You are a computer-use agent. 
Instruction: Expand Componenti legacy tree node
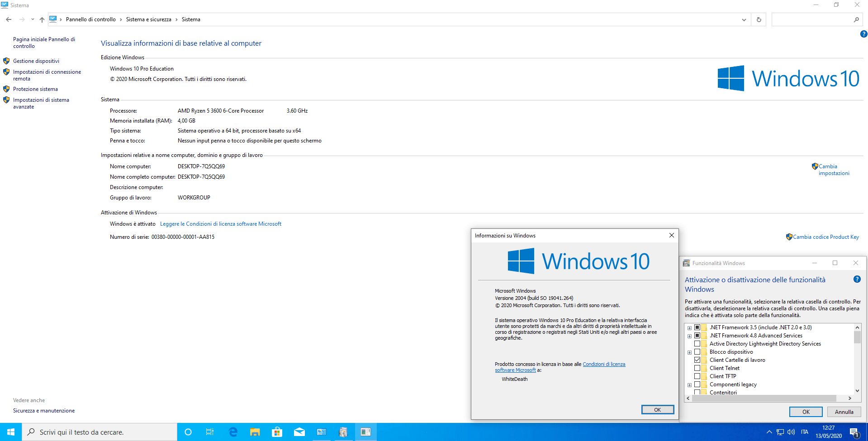[689, 385]
